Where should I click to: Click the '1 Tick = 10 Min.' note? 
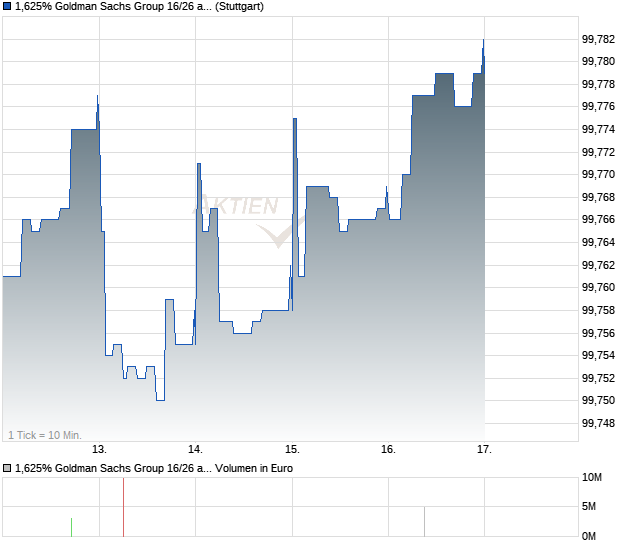[45, 435]
